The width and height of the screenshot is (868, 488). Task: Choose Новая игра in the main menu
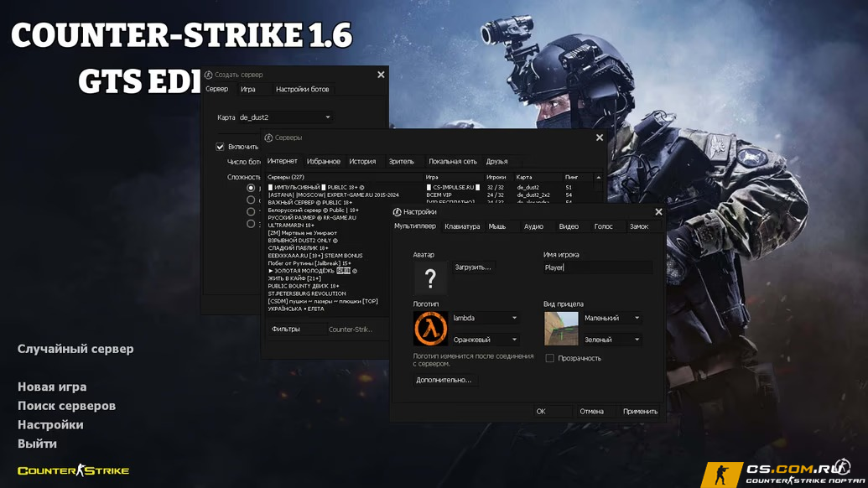(52, 387)
